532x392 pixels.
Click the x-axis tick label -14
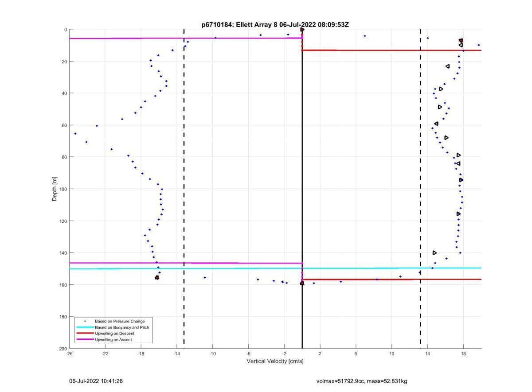click(x=176, y=353)
